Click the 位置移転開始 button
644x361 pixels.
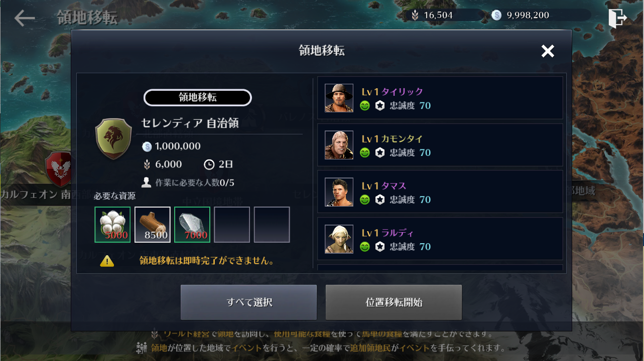394,302
